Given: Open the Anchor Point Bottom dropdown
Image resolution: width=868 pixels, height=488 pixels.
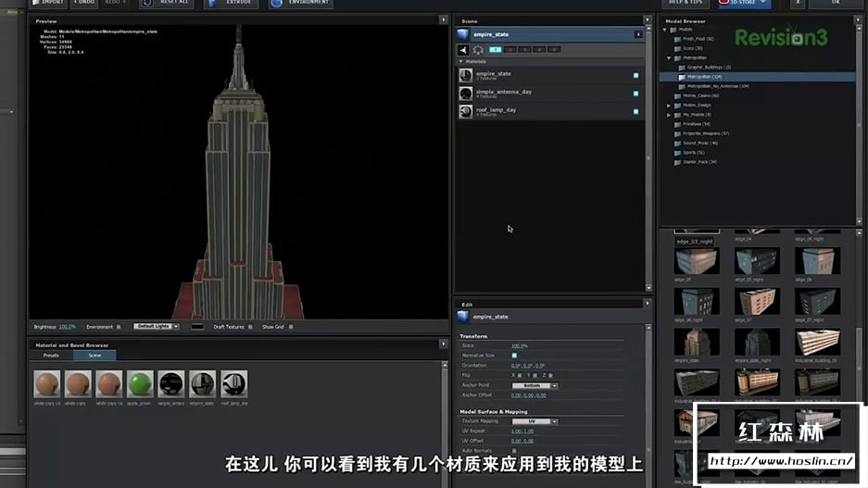Looking at the screenshot, I should point(535,385).
